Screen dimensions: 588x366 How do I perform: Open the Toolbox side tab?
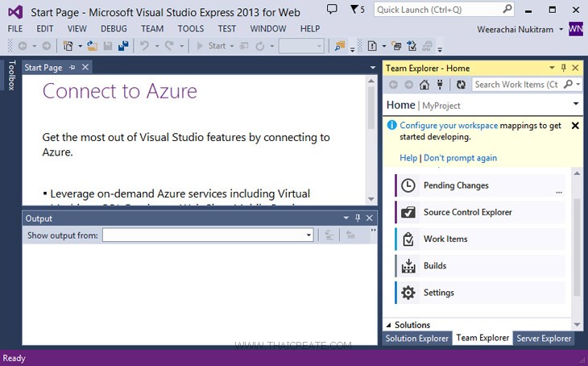(11, 75)
